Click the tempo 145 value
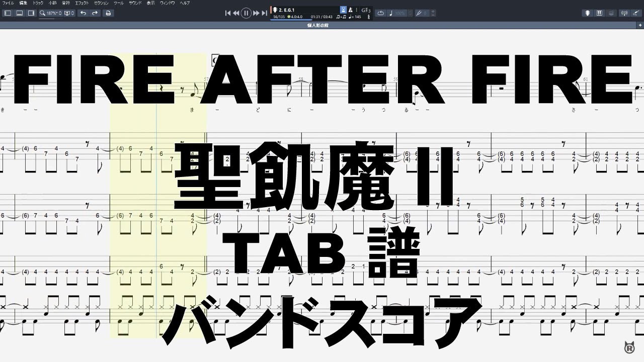 coord(355,17)
